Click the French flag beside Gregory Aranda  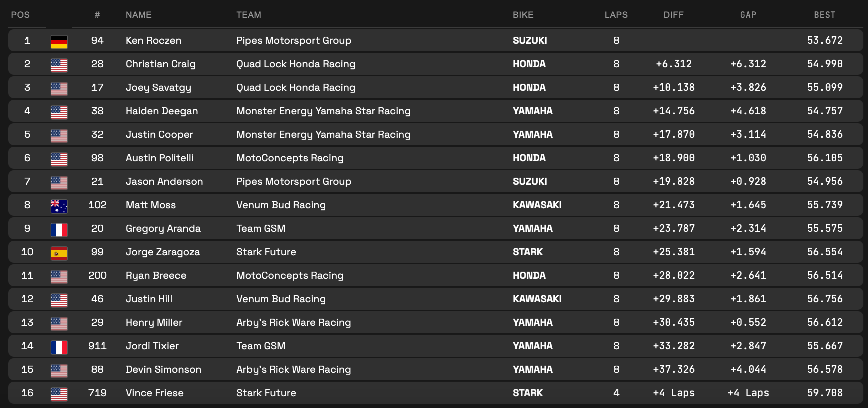coord(59,230)
